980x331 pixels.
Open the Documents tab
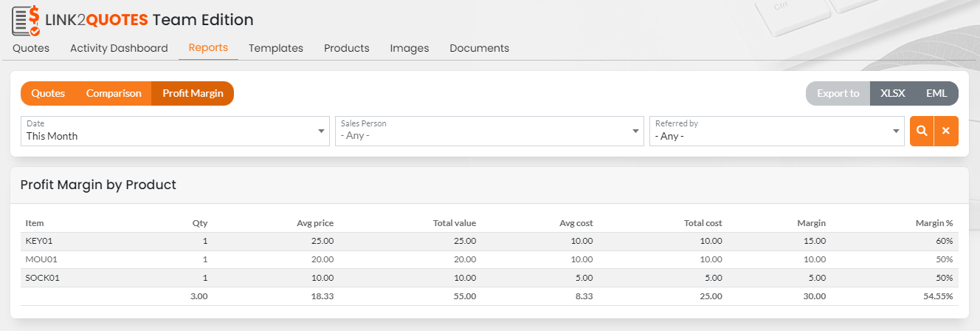pyautogui.click(x=480, y=48)
